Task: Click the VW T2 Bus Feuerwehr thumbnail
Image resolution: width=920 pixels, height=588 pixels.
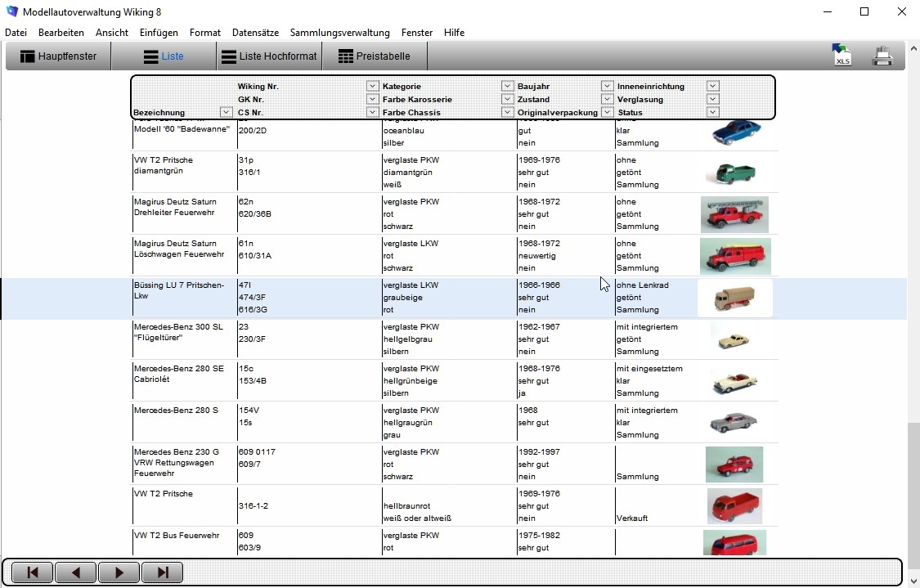Action: coord(734,543)
